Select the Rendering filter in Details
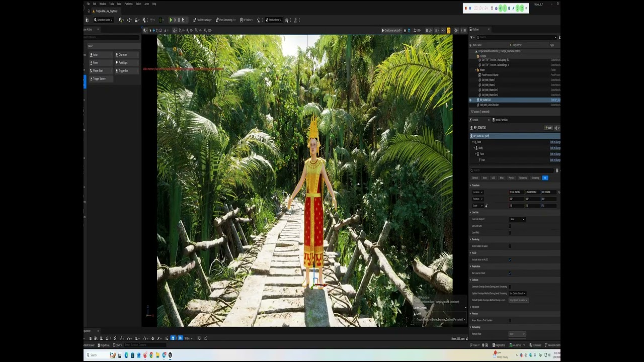Screen dimensions: 644x362 click(x=523, y=177)
